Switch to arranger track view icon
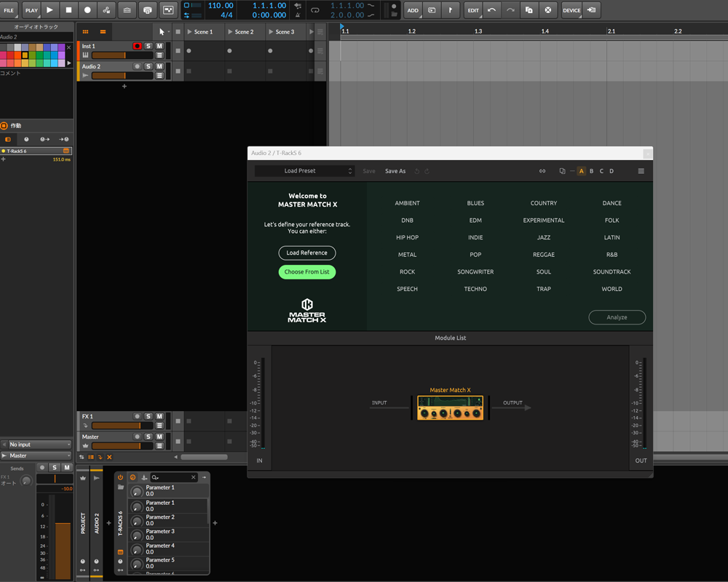The height and width of the screenshot is (582, 728). (x=103, y=31)
